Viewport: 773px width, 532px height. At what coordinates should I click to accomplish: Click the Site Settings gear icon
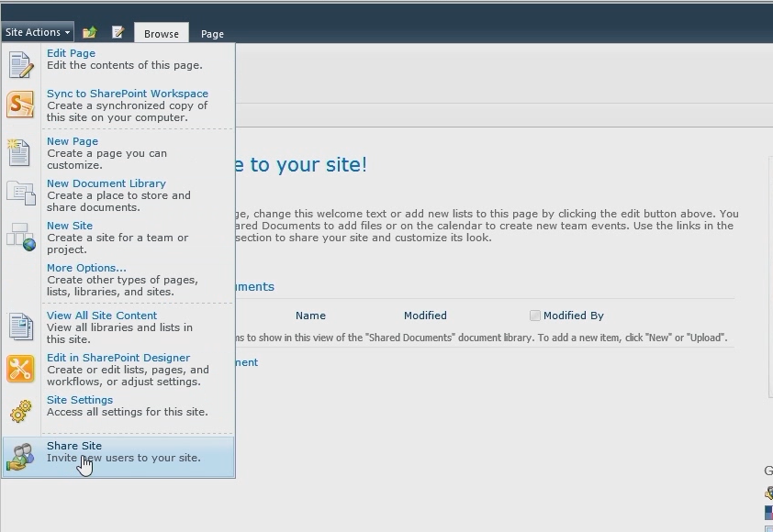(x=21, y=411)
